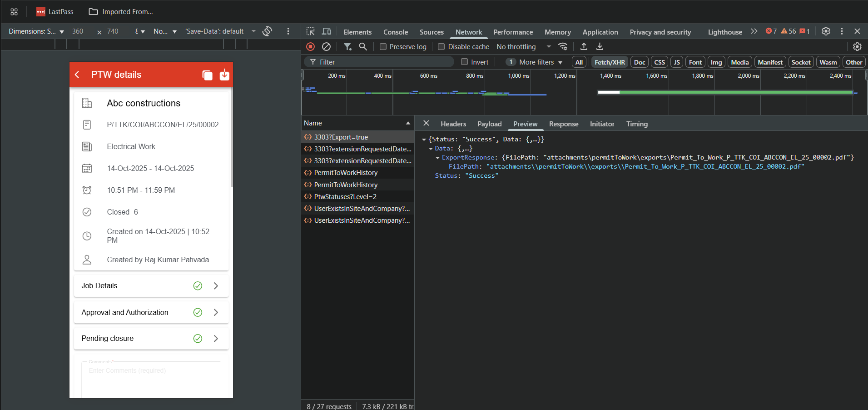The height and width of the screenshot is (410, 868).
Task: Tick the Invert filter checkbox
Action: click(464, 62)
